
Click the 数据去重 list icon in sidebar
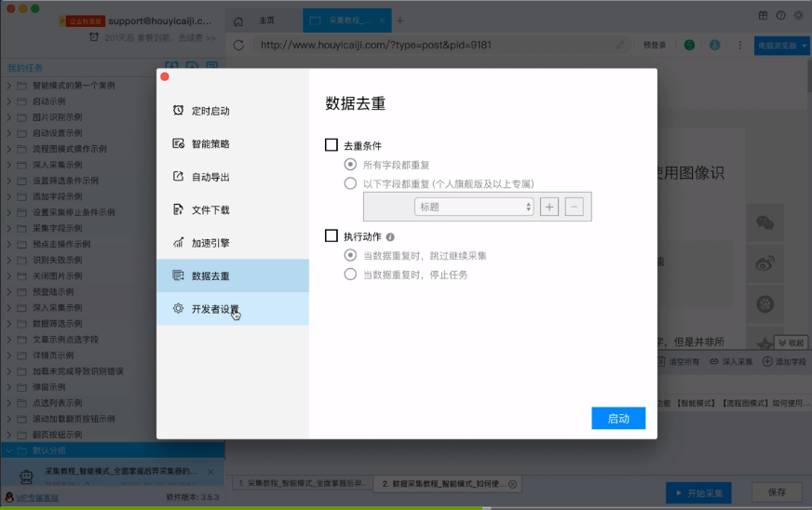point(178,275)
